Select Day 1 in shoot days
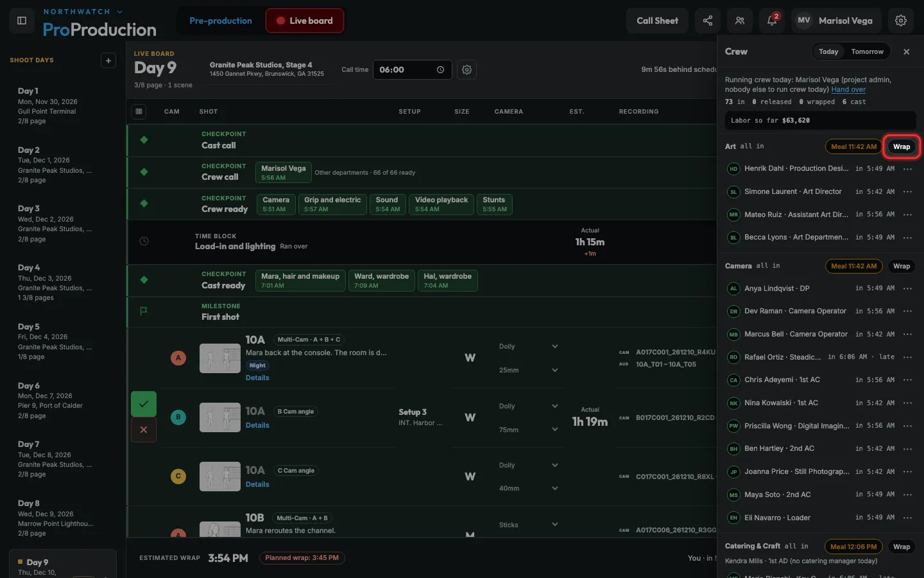Image resolution: width=924 pixels, height=578 pixels. pos(62,106)
